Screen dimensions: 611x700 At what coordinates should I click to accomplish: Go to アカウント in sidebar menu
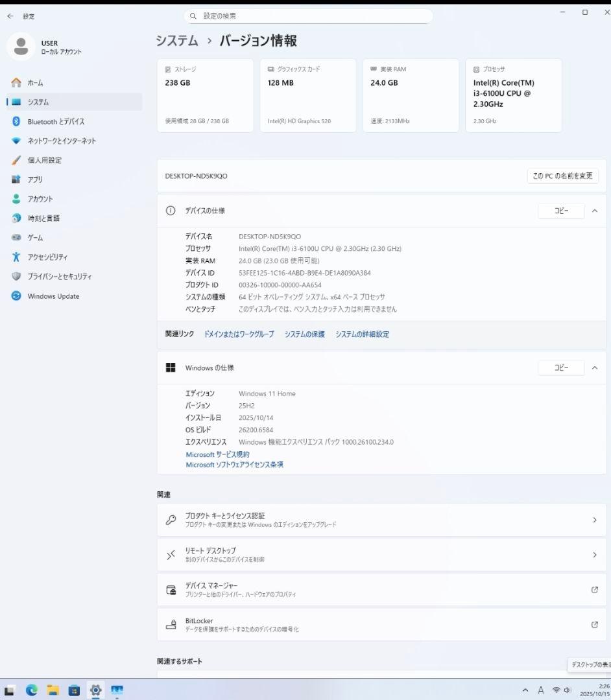pyautogui.click(x=40, y=199)
